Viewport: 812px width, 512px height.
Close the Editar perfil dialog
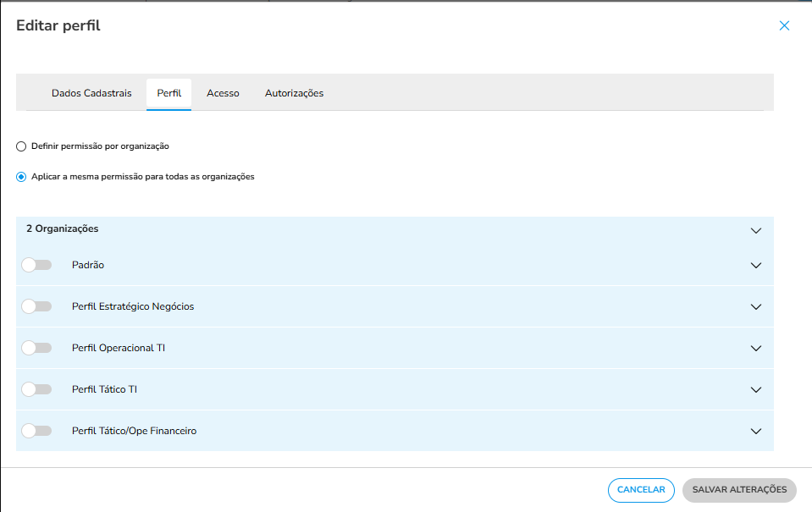(x=784, y=26)
